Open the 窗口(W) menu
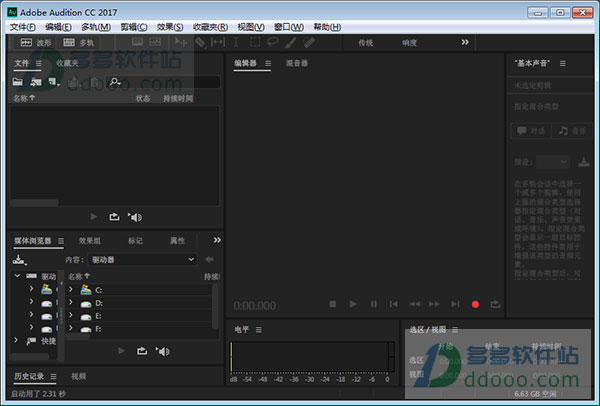Image resolution: width=600 pixels, height=406 pixels. [x=289, y=27]
